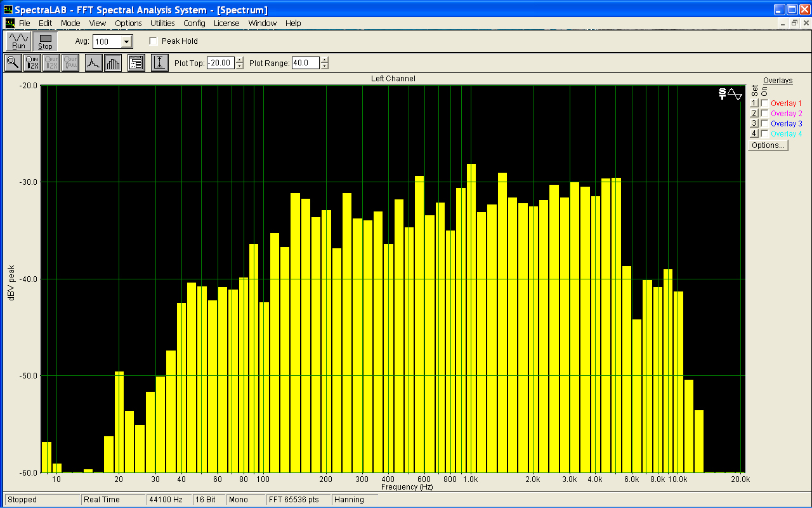
Task: Open the Options menu
Action: pyautogui.click(x=128, y=23)
